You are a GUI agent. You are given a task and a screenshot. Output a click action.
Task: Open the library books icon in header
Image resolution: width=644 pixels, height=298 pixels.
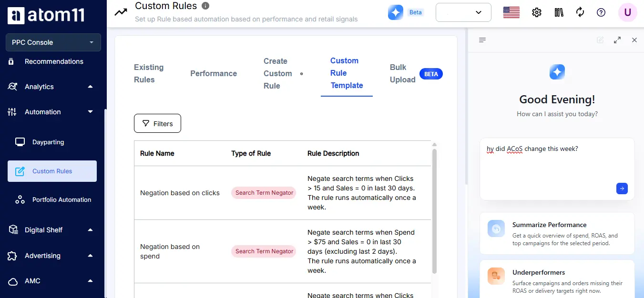coord(559,12)
